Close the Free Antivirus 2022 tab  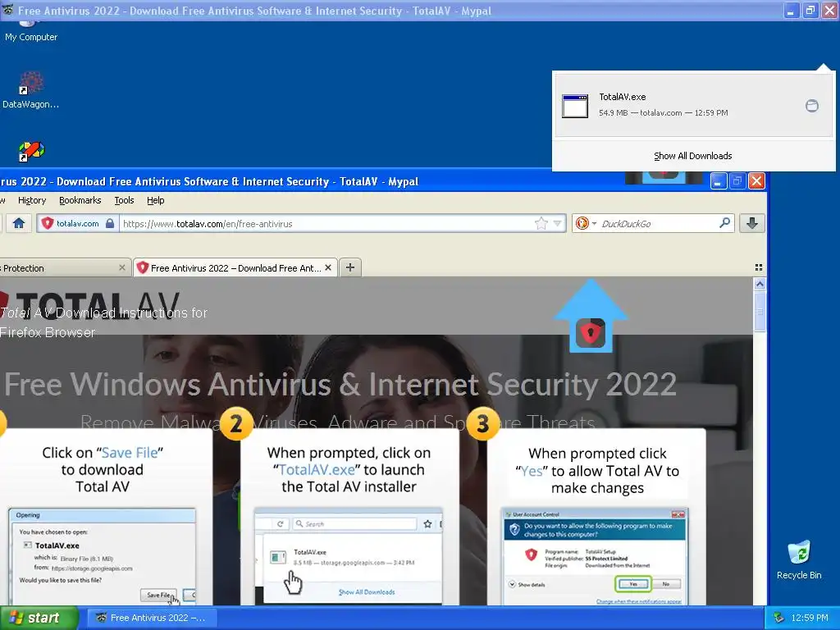tap(328, 267)
